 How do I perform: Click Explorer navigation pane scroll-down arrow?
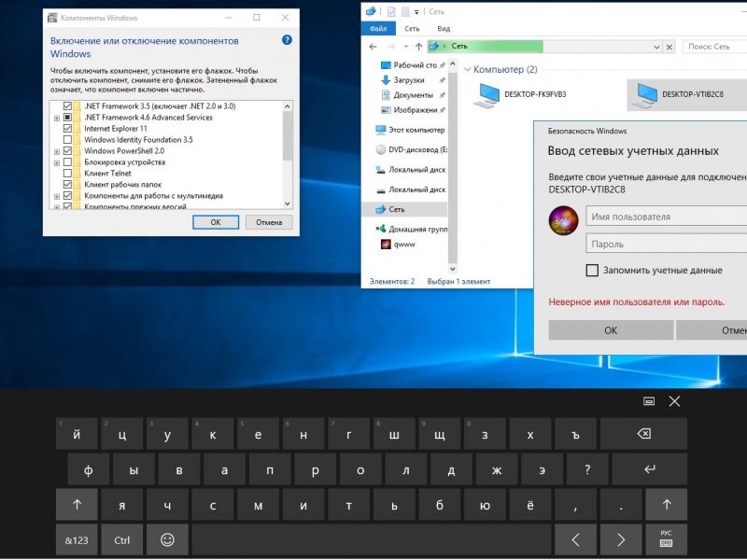[x=453, y=269]
